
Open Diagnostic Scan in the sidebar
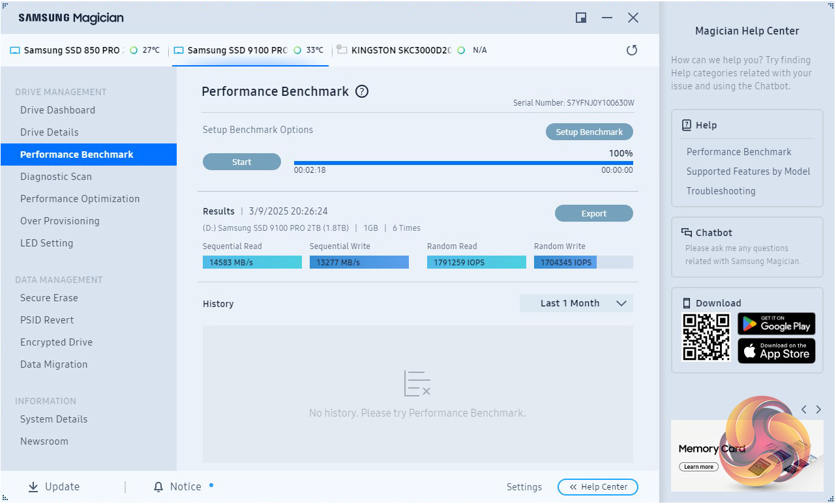coord(56,177)
